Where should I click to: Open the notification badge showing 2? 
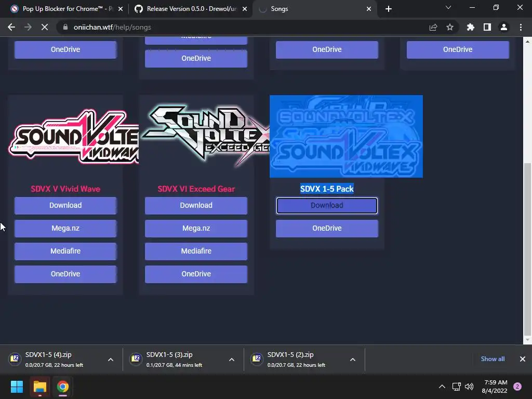(517, 387)
